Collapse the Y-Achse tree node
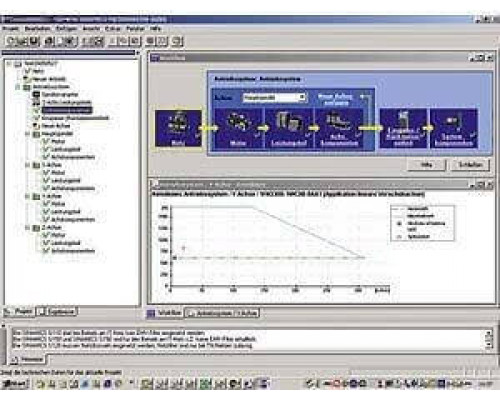The width and height of the screenshot is (500, 400). point(28,196)
